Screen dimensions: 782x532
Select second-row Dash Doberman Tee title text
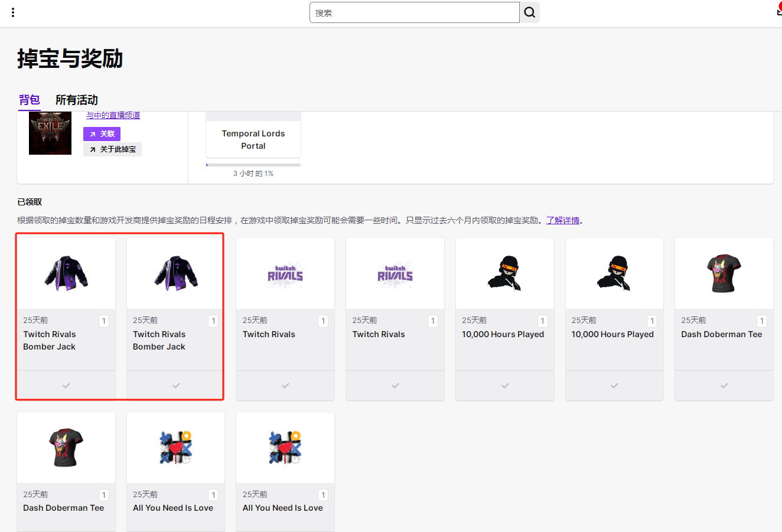pos(64,508)
